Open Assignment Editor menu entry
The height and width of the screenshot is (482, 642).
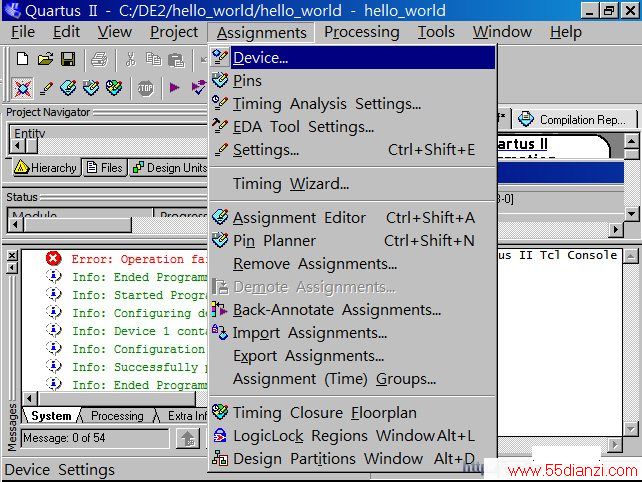pos(353,217)
